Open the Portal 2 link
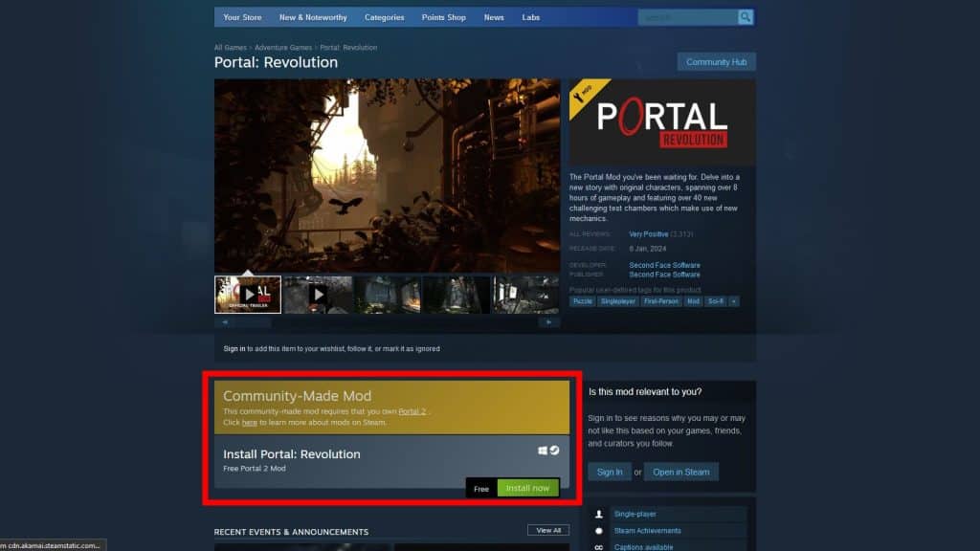 pyautogui.click(x=412, y=411)
